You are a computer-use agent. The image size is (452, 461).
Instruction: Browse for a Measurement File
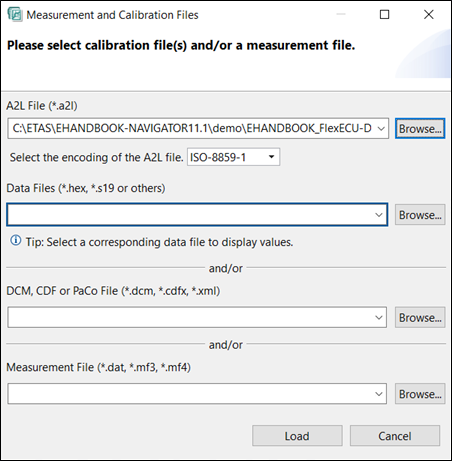tap(420, 394)
